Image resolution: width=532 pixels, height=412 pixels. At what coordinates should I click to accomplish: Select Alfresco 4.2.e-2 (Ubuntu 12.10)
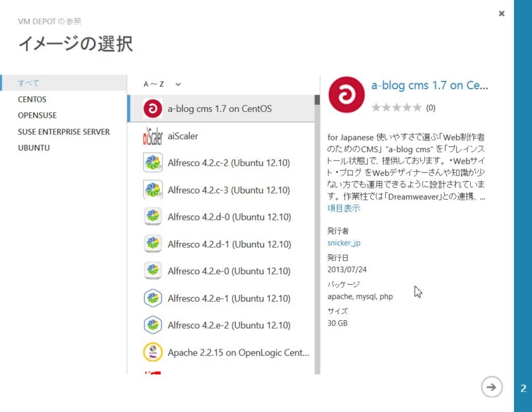pos(221,325)
